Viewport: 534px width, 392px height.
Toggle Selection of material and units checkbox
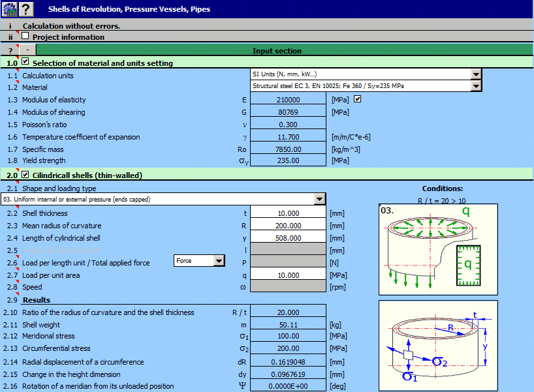(x=25, y=62)
